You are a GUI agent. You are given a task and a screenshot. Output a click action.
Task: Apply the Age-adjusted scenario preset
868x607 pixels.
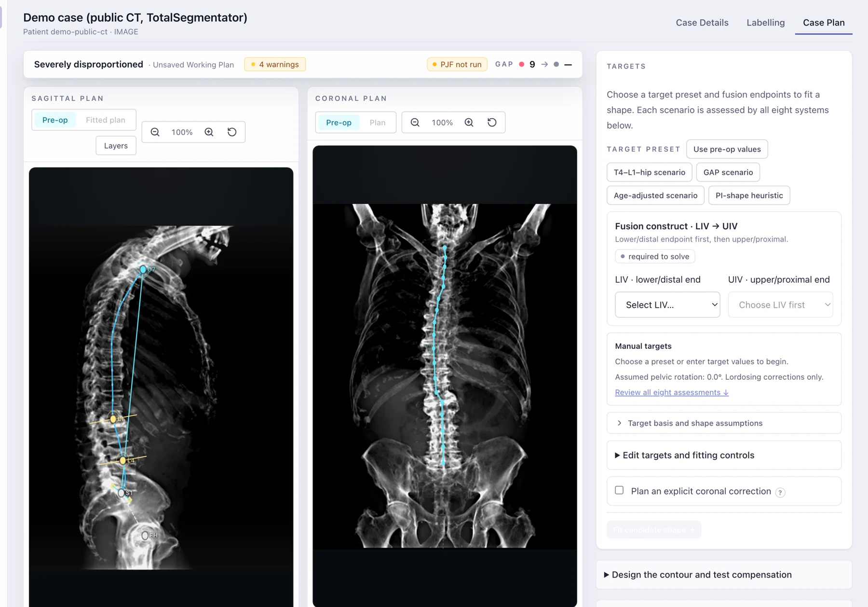point(655,195)
